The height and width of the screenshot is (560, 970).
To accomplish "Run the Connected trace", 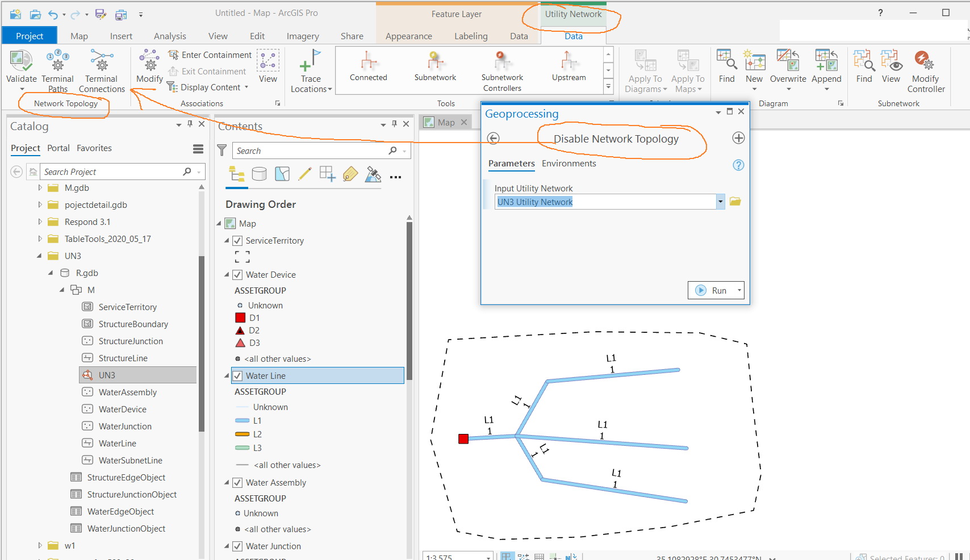I will (368, 66).
